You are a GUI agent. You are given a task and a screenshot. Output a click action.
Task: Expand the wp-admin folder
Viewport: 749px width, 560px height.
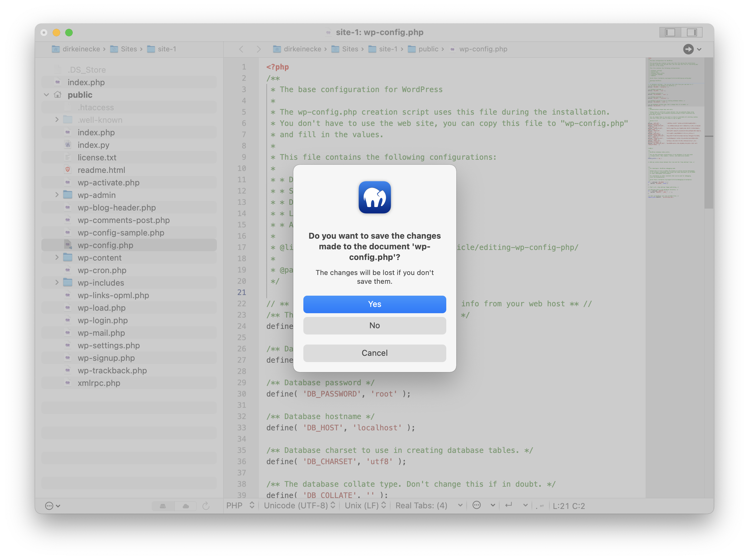pos(57,195)
